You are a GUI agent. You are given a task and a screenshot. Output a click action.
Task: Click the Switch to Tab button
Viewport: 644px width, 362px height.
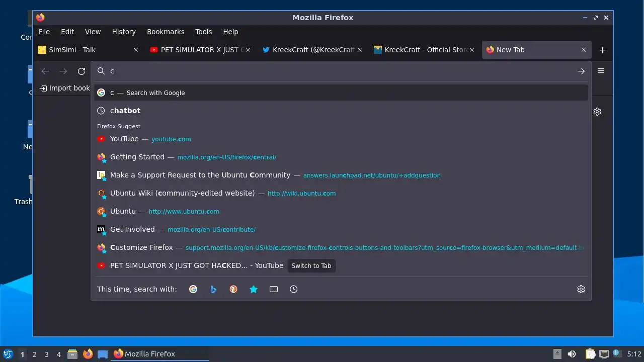click(x=311, y=265)
